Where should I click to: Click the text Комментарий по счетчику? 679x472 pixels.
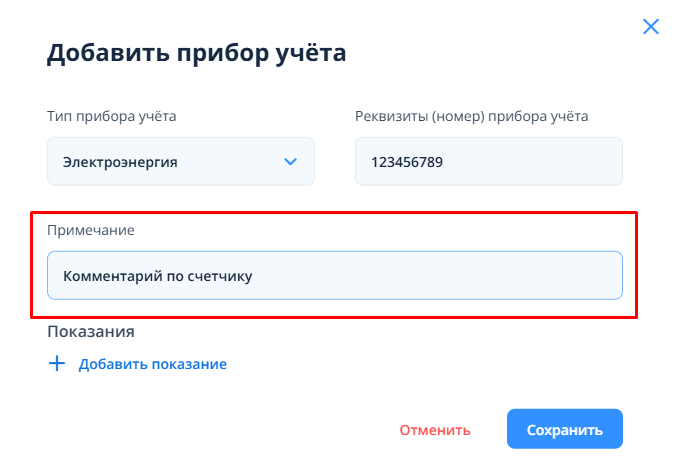[157, 275]
